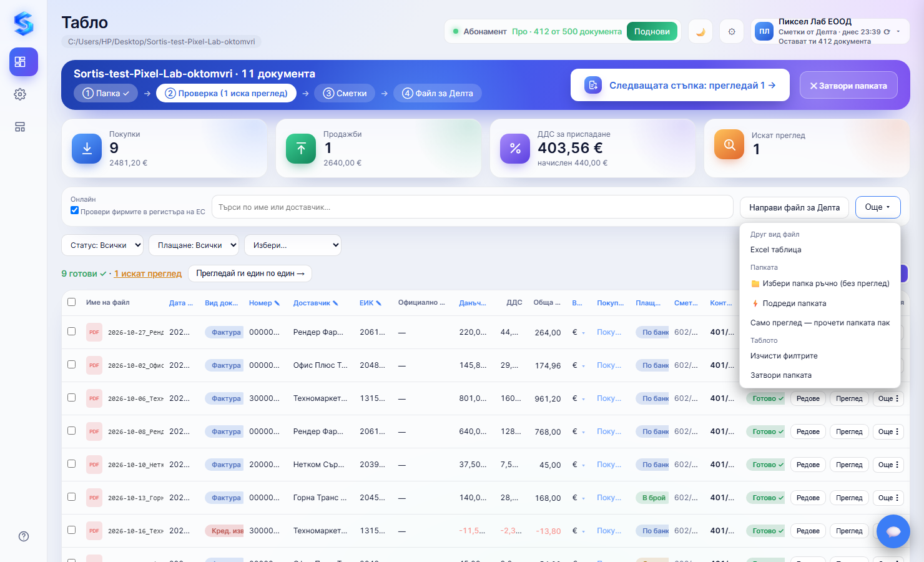Click the PDF icon of 2026-10-27 file
The image size is (924, 562).
pos(94,332)
